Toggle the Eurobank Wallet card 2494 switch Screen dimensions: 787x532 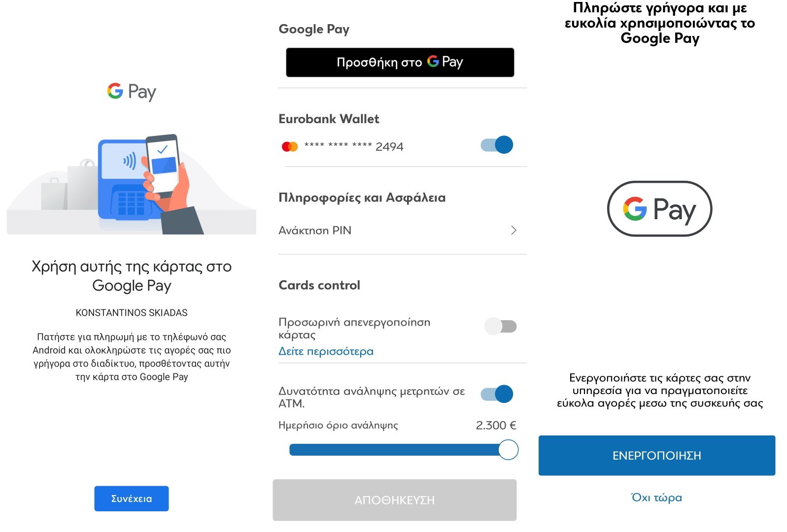497,145
